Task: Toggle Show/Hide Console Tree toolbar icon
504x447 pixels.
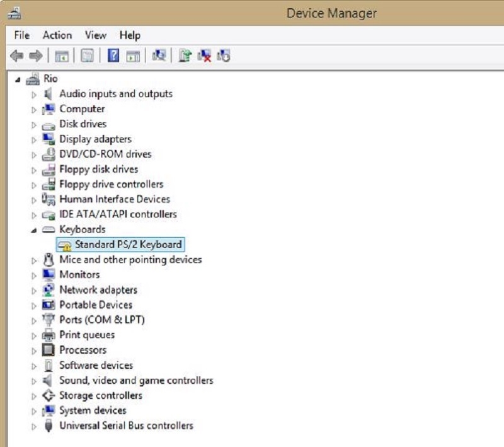Action: click(x=62, y=56)
